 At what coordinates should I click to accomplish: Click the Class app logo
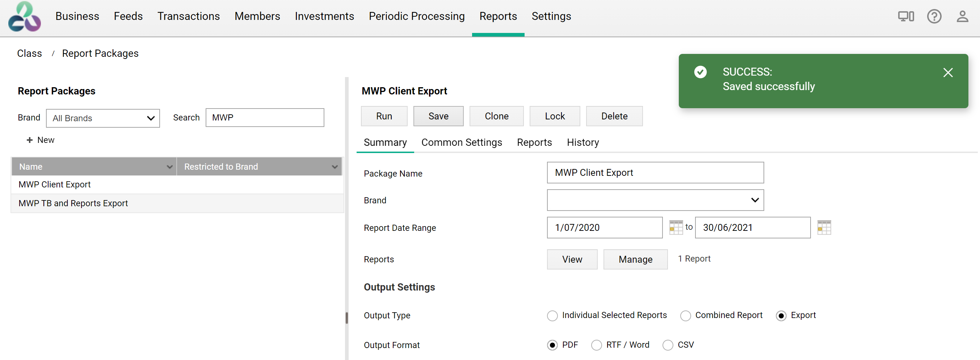point(24,17)
